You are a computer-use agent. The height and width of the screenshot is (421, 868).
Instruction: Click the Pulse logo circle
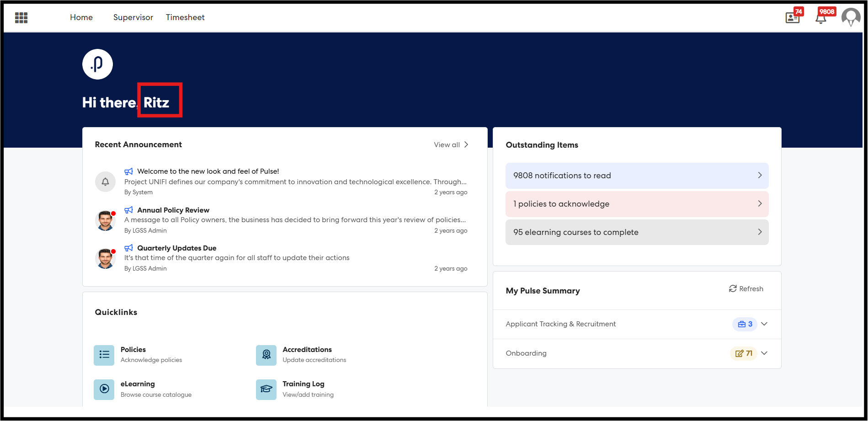coord(97,64)
